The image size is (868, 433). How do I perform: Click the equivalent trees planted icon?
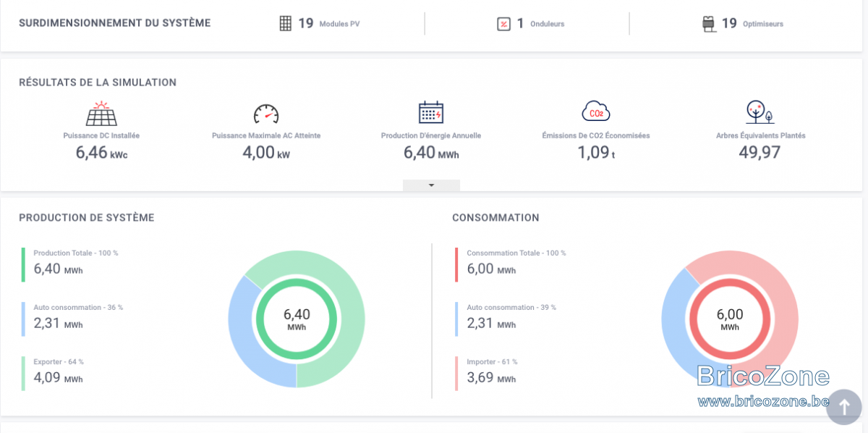pyautogui.click(x=759, y=112)
